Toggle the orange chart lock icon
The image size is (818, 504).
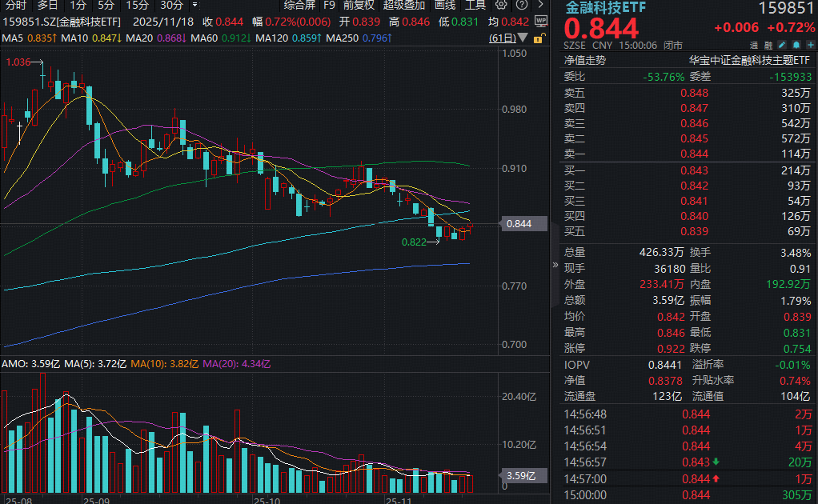pyautogui.click(x=539, y=37)
